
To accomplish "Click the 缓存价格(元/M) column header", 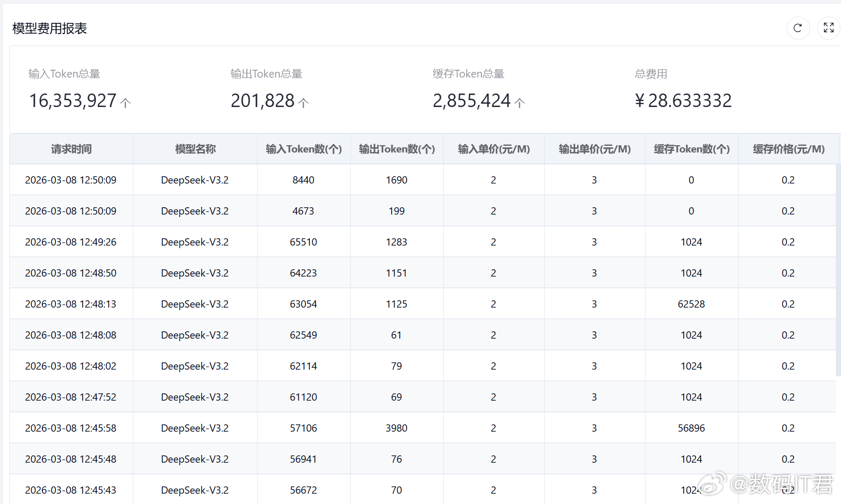I will click(788, 149).
